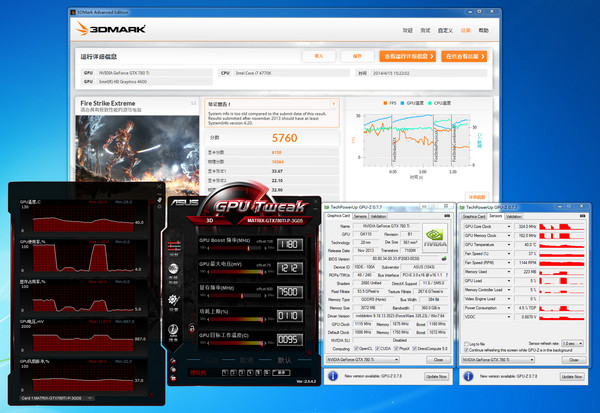Screen dimensions: 600x413
Task: Toggle the CUDA checkbox in GPU-Z
Action: (x=377, y=349)
